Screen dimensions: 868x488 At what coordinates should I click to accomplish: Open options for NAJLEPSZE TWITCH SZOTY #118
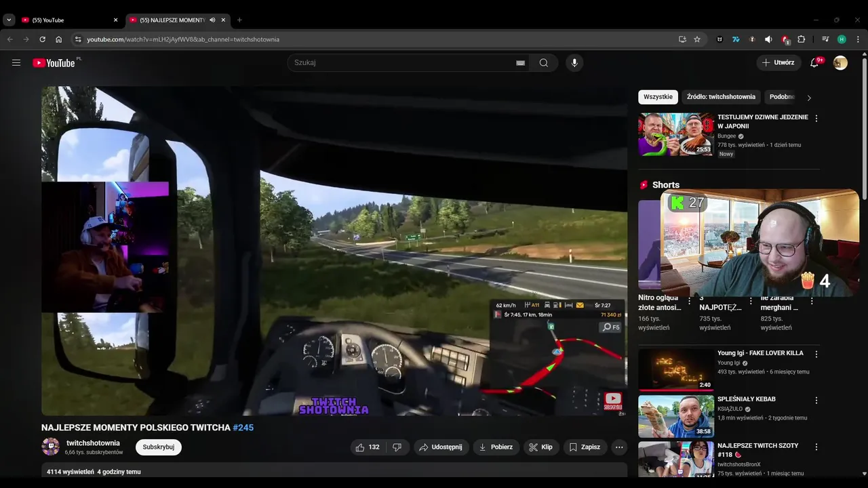[x=816, y=447]
